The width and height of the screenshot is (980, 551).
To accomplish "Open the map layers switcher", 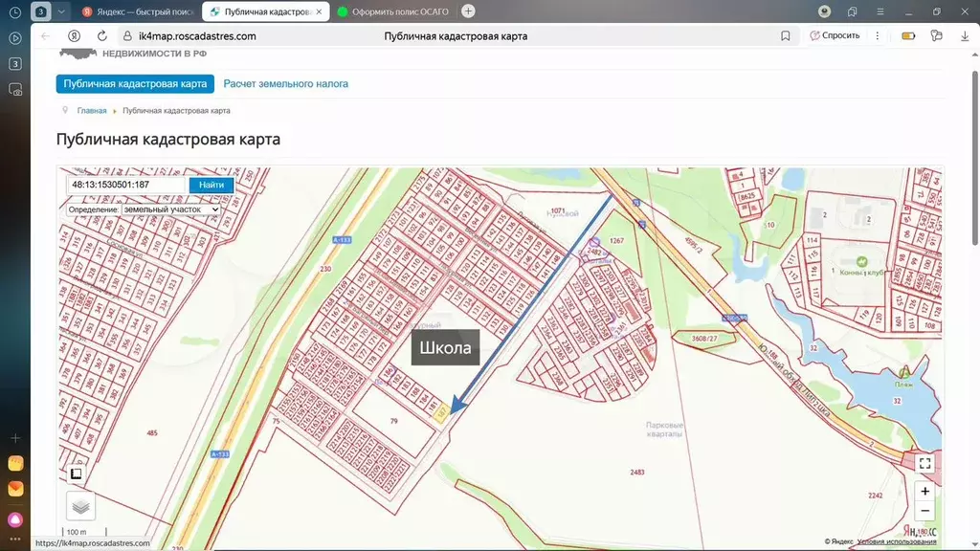I will 80,506.
